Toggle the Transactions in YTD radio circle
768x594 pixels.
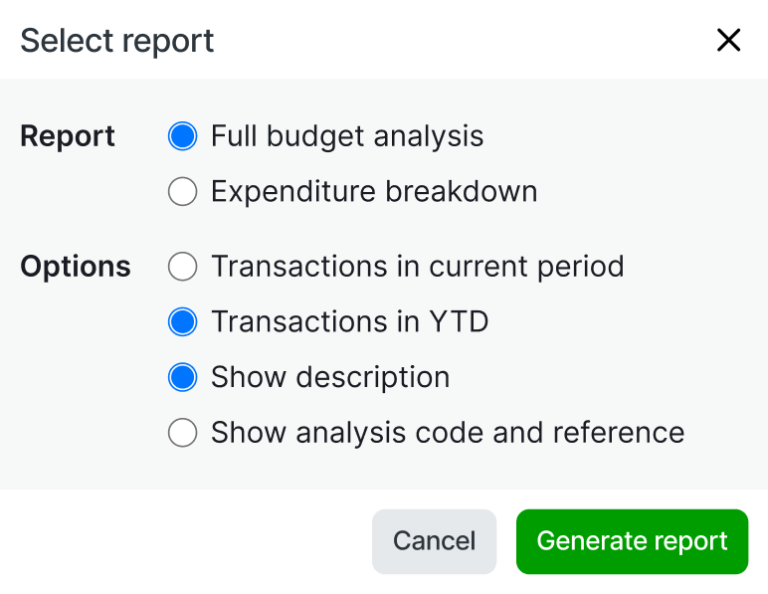183,322
